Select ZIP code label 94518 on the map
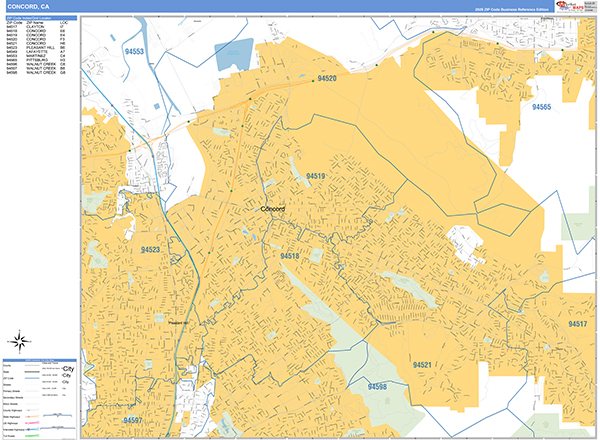Screen dimensions: 600x440 tap(289, 256)
